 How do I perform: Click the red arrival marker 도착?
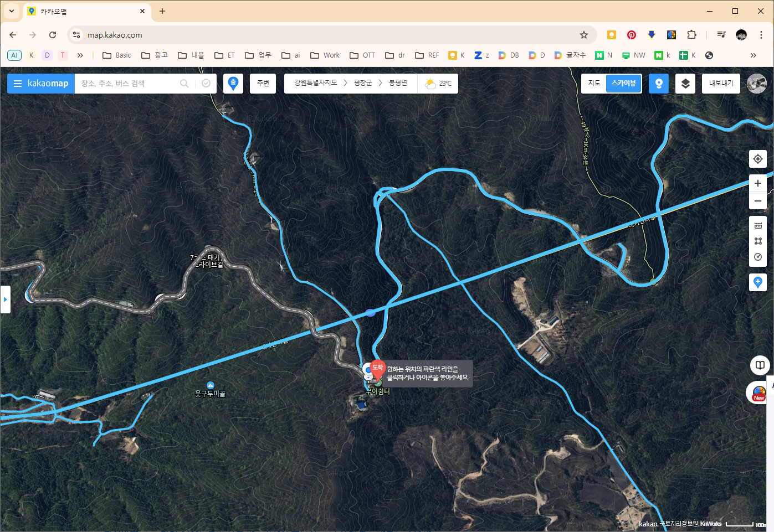coord(377,369)
